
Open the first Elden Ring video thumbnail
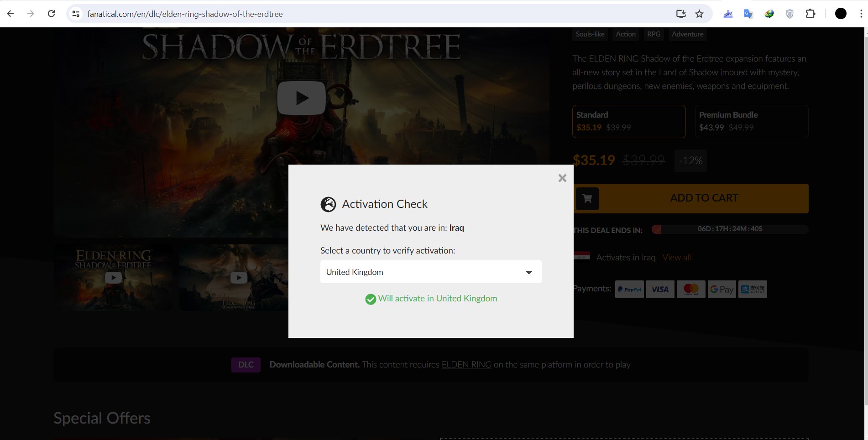113,278
